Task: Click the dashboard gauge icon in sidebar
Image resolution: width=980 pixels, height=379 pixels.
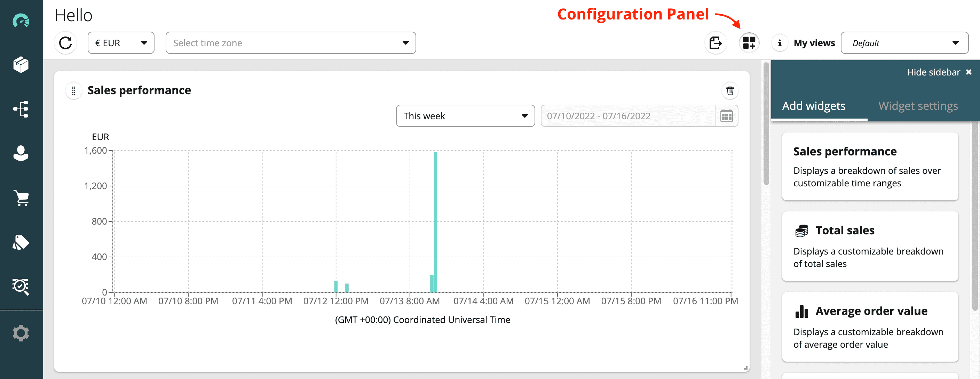Action: click(x=21, y=21)
